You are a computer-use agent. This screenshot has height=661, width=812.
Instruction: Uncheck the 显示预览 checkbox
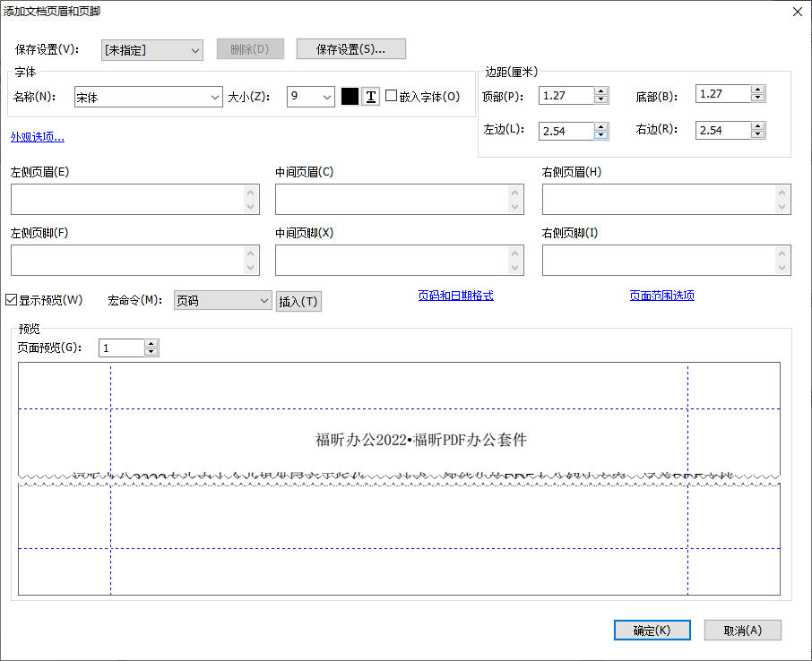coord(12,300)
